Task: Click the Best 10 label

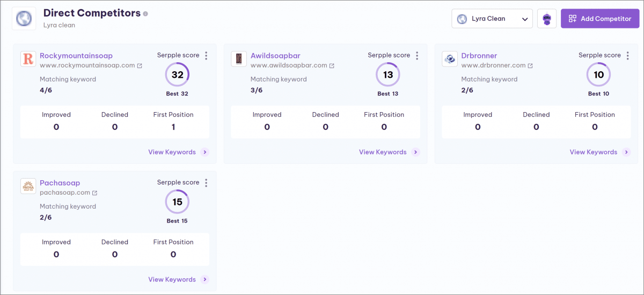Action: click(599, 94)
